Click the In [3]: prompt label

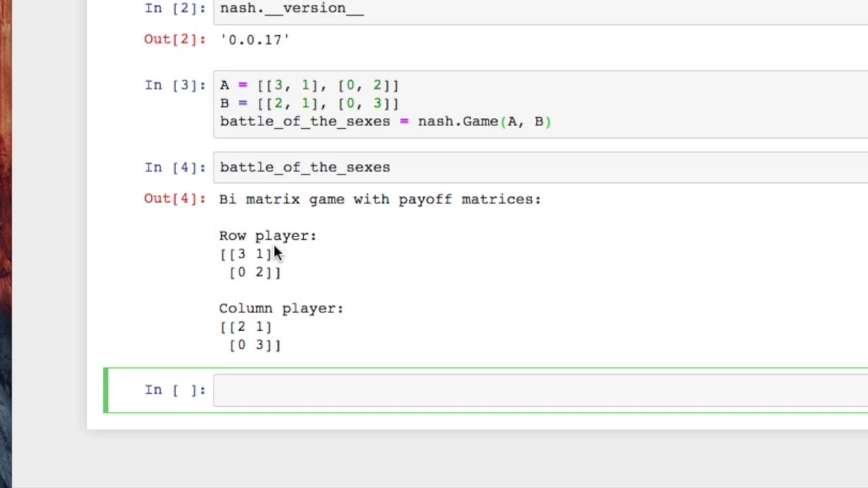click(x=175, y=85)
